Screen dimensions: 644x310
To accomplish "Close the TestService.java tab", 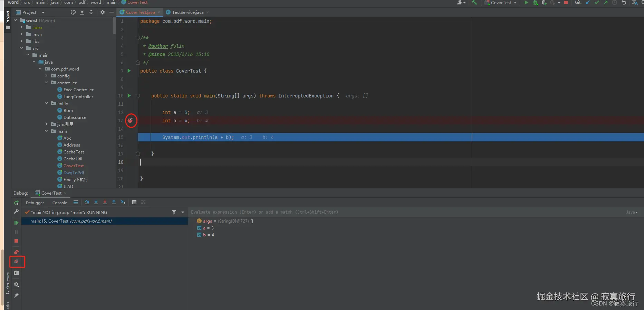I will (208, 12).
